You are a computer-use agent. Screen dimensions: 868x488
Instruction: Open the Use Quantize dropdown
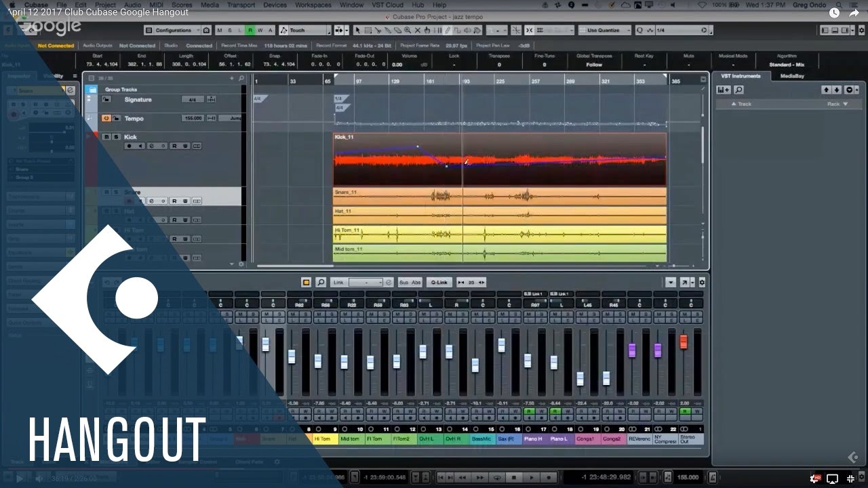click(605, 30)
